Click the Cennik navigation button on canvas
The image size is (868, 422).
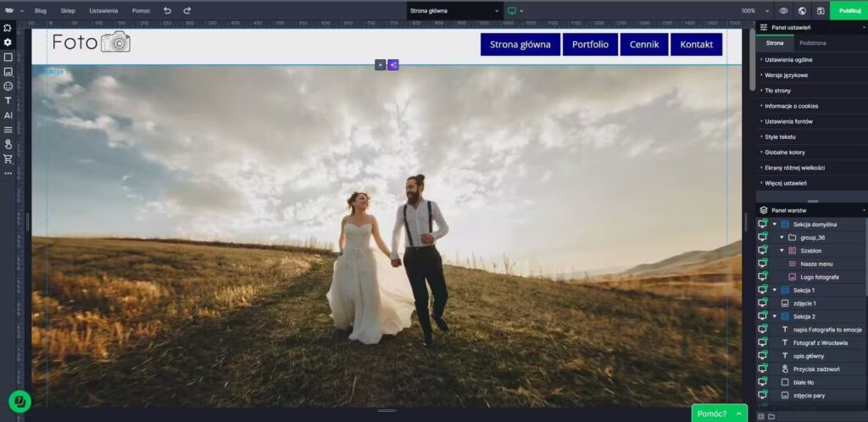[644, 44]
